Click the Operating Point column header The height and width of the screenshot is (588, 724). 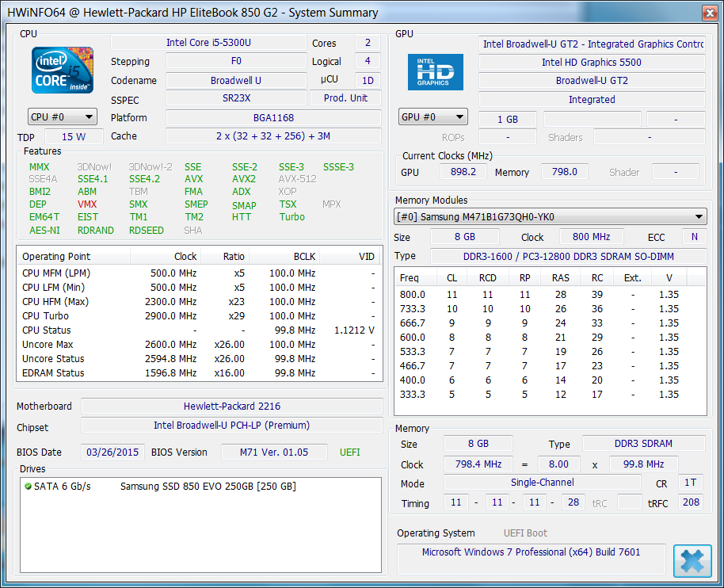click(74, 256)
